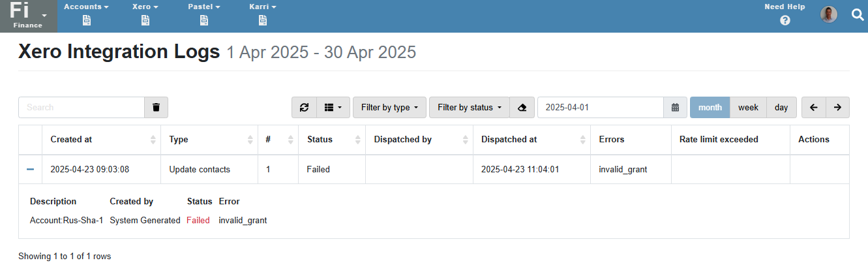Click the eraser icon to clear filters
This screenshot has width=868, height=267.
522,108
